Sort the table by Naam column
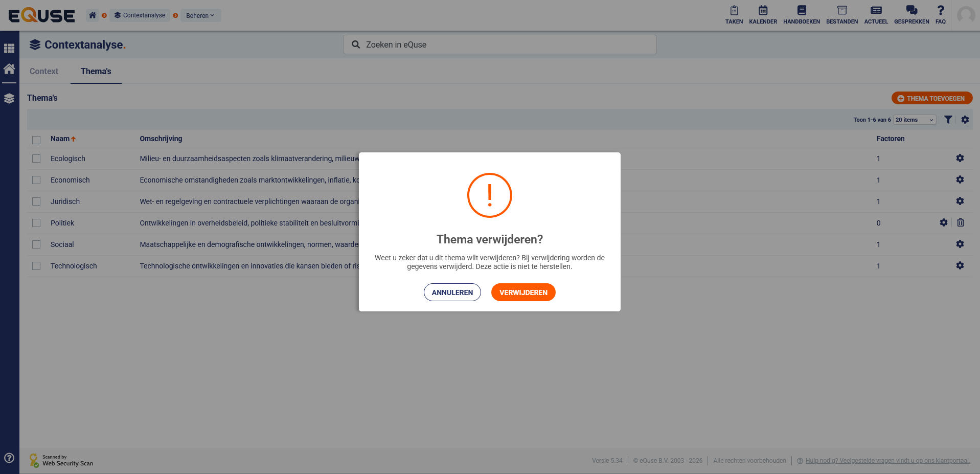The height and width of the screenshot is (474, 980). coord(60,139)
